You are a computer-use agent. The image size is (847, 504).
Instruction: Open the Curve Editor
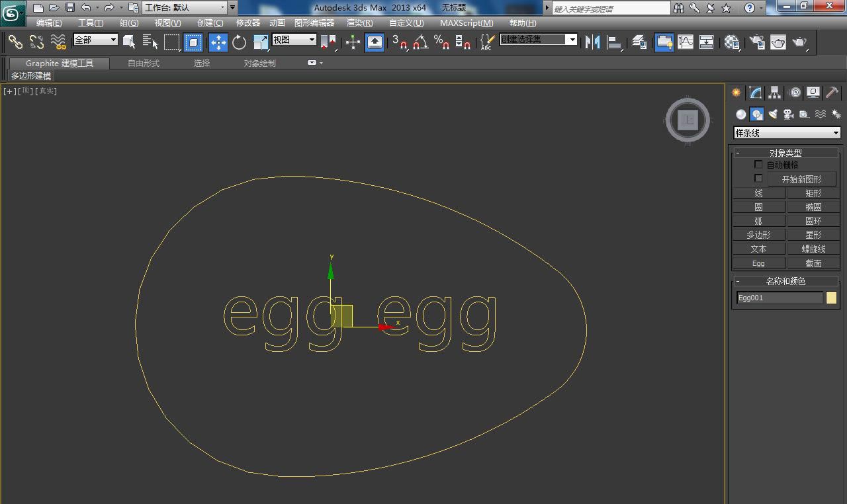(686, 42)
